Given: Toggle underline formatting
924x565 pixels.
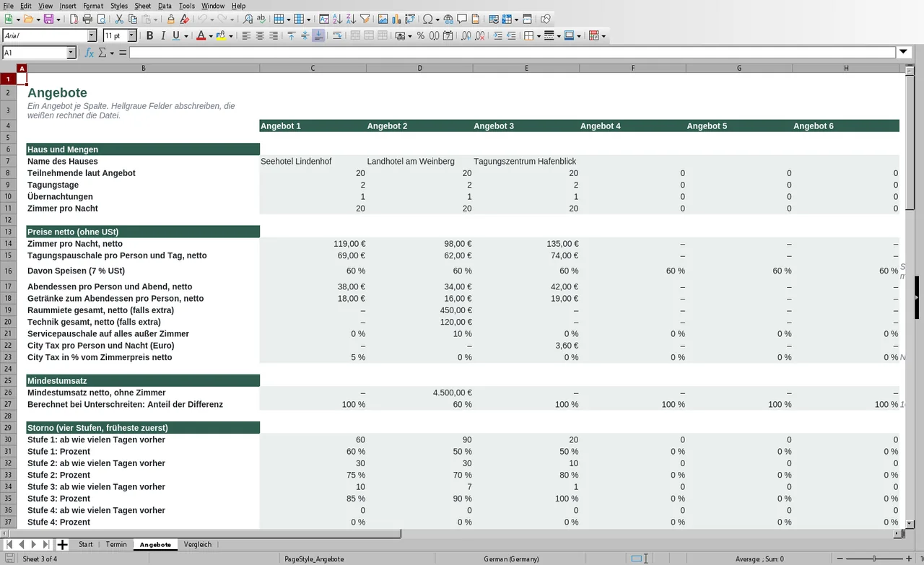Looking at the screenshot, I should [x=176, y=35].
